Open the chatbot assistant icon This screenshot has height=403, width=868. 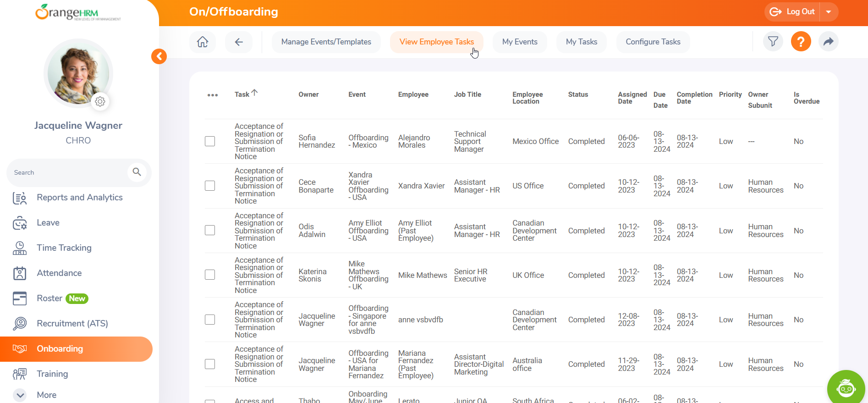coord(846,388)
